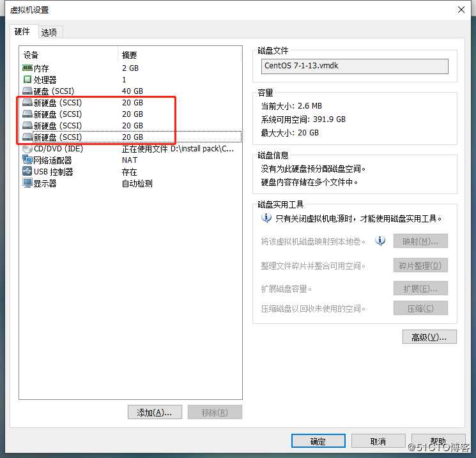Select the 内存 row in device list

130,68
